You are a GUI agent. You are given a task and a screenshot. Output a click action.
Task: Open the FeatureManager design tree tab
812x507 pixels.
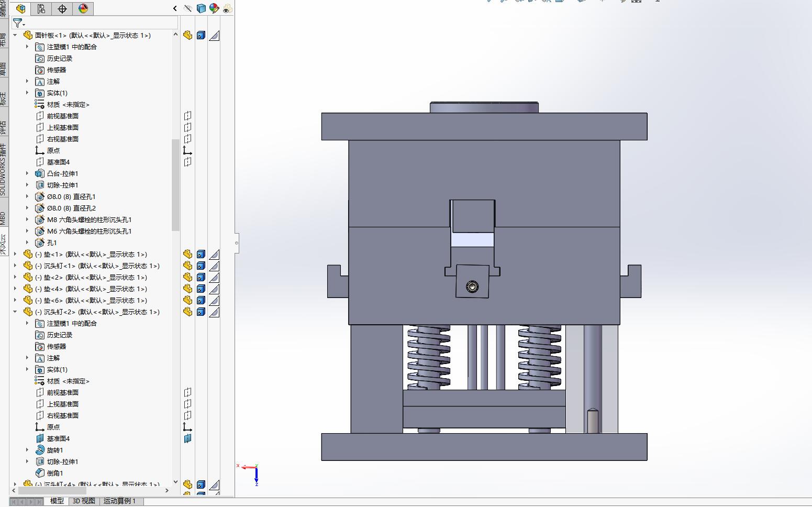pyautogui.click(x=21, y=8)
